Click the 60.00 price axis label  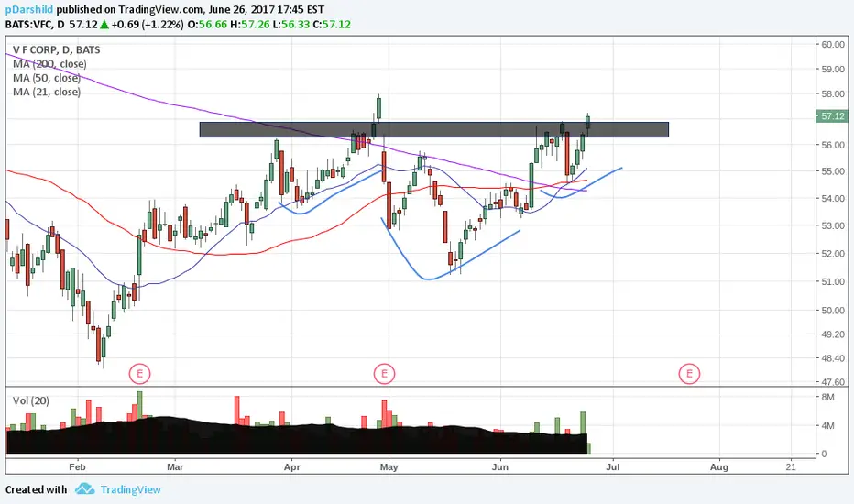pyautogui.click(x=833, y=44)
